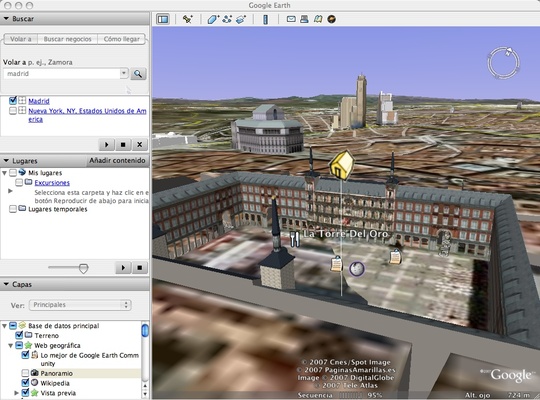Collapse the Capas panel
Image resolution: width=540 pixels, height=400 pixels.
pyautogui.click(x=6, y=284)
